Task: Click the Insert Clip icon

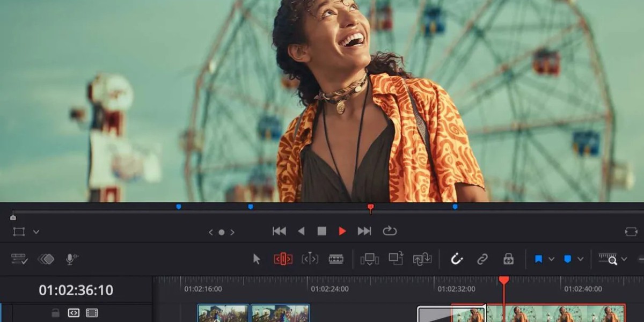Action: 369,259
